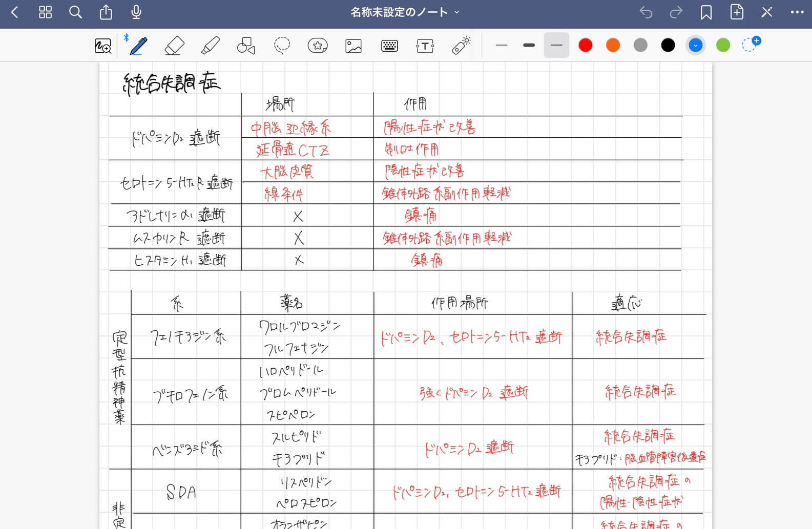Viewport: 812px width, 529px height.
Task: Select the Pen tool
Action: coord(138,46)
